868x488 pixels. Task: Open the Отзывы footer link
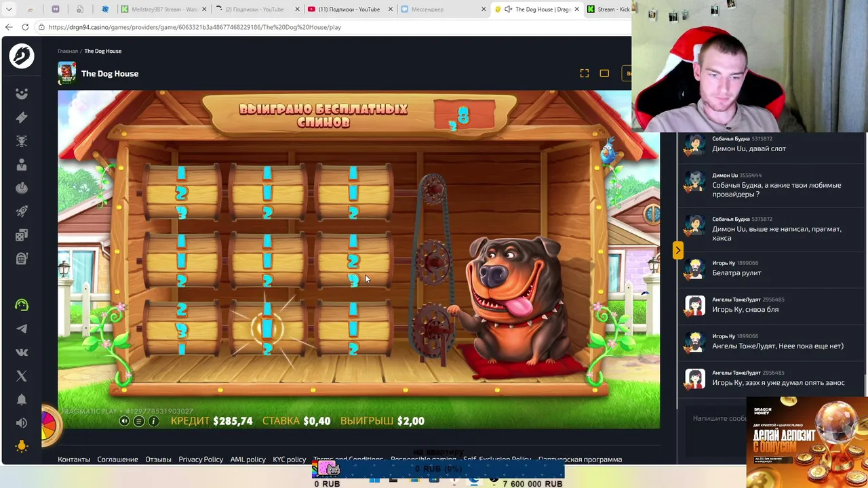point(158,460)
